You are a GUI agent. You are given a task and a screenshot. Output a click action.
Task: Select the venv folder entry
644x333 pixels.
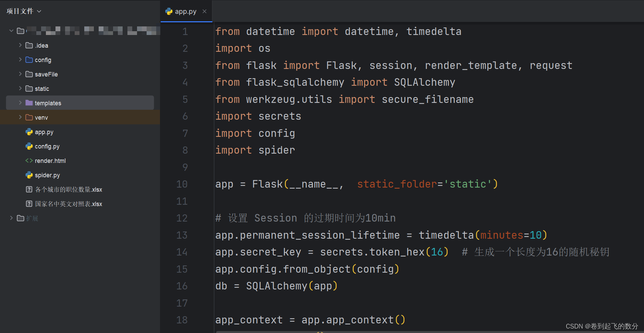(41, 117)
